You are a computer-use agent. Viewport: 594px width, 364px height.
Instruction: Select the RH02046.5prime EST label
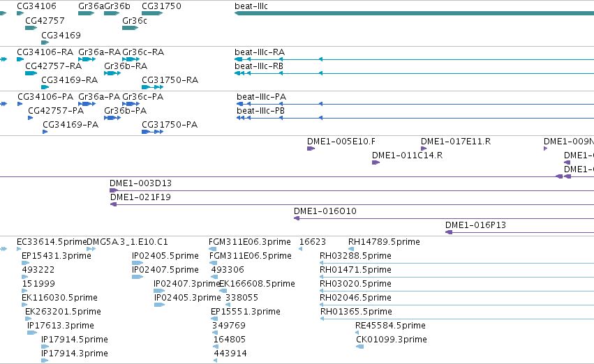point(355,298)
